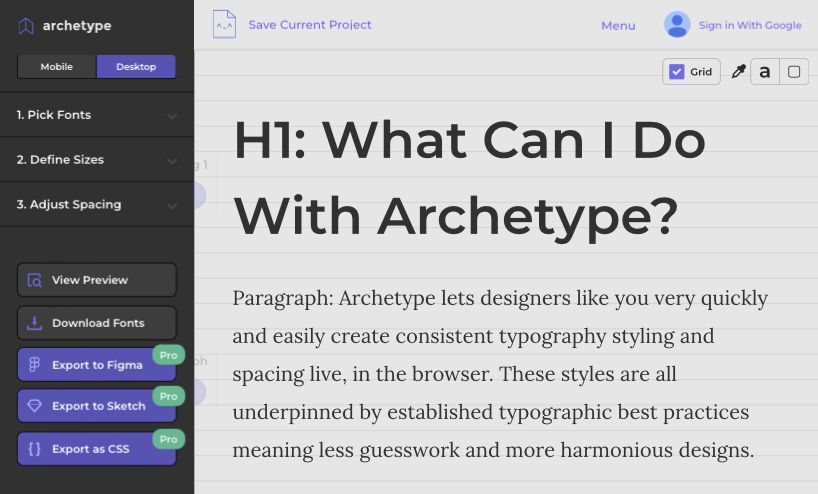Select the eyedropper color picker tool

click(738, 72)
